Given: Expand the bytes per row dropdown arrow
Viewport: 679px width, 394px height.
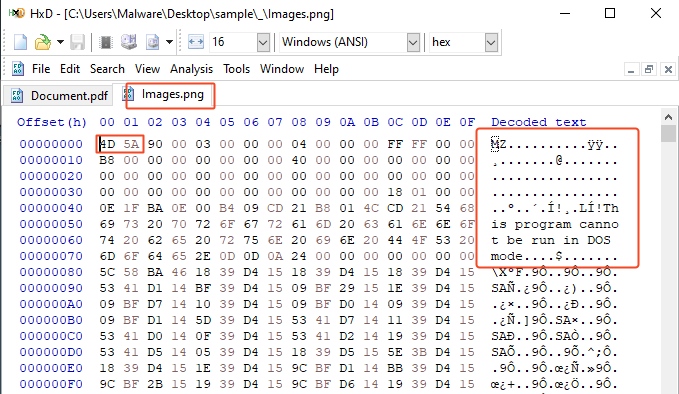Looking at the screenshot, I should [263, 42].
